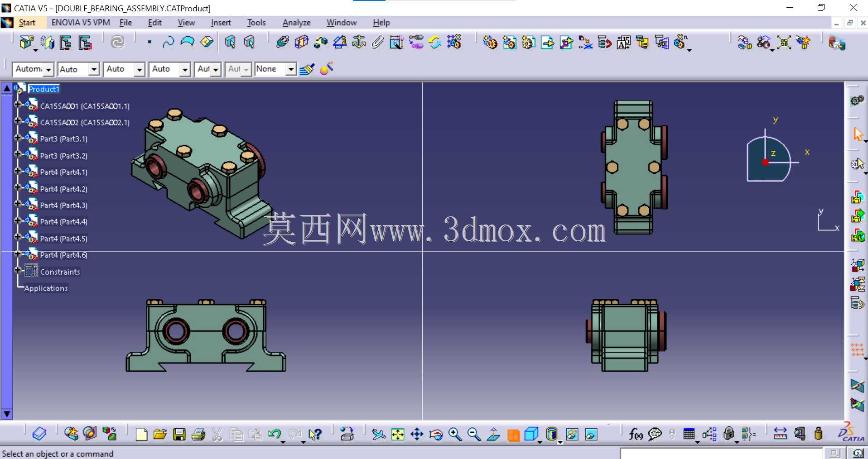The height and width of the screenshot is (459, 868).
Task: Click the Swap Visible Space icon
Action: [x=591, y=435]
